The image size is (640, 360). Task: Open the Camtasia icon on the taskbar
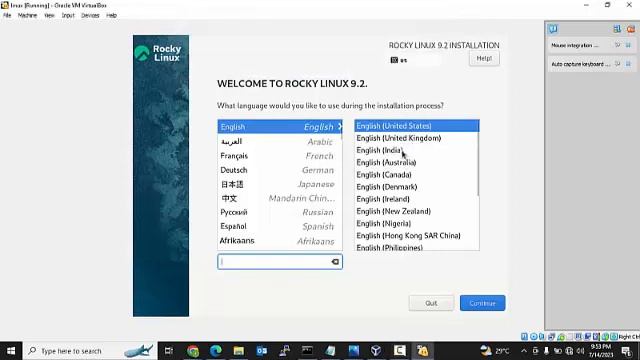tap(399, 351)
